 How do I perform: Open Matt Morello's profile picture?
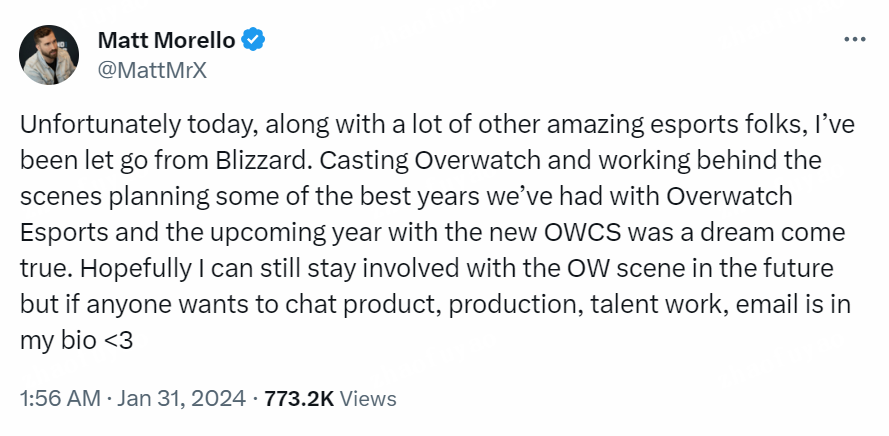pos(50,55)
